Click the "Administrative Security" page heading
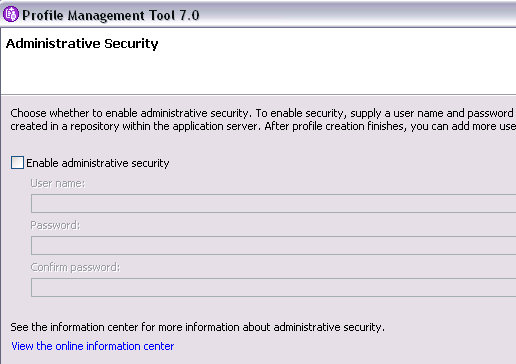Image resolution: width=516 pixels, height=364 pixels. point(82,44)
